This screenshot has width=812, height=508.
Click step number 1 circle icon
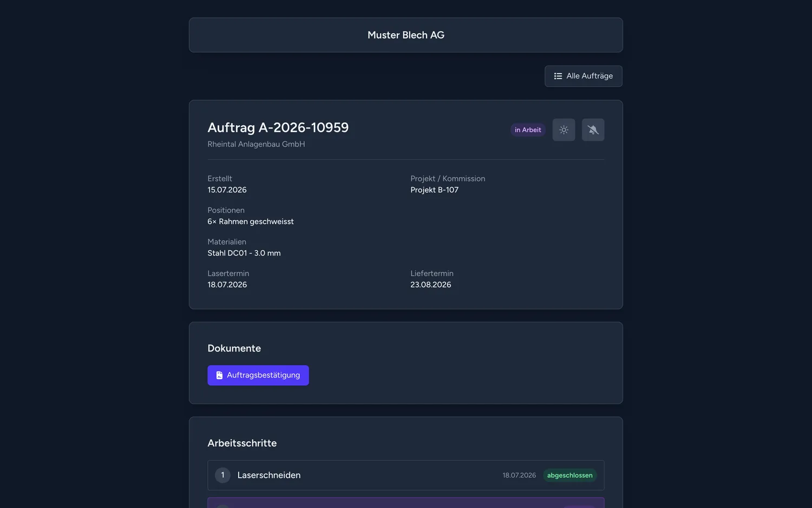222,476
